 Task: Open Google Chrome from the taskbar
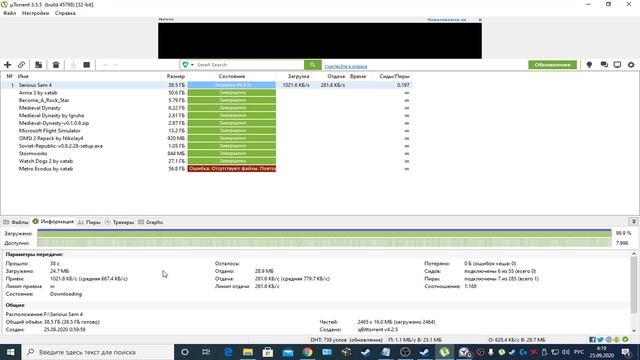(x=308, y=352)
